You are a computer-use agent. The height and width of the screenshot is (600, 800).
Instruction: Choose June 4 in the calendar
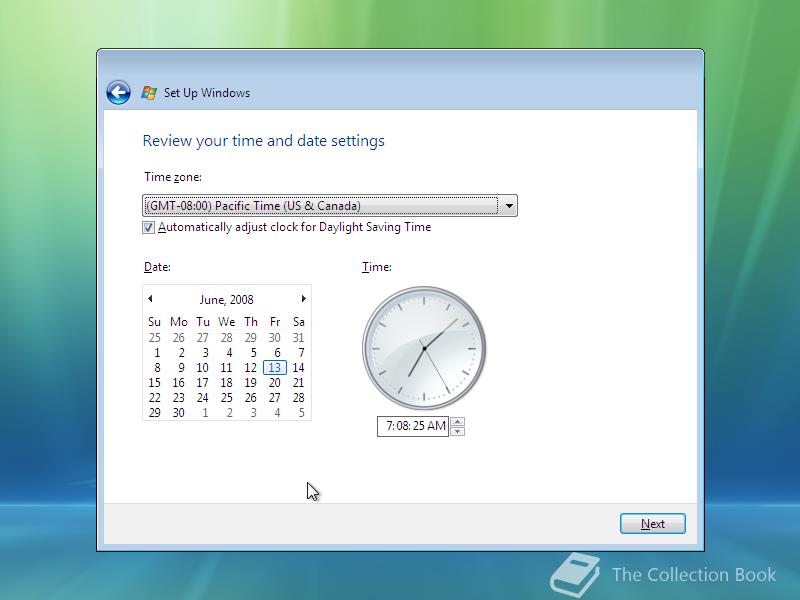click(229, 353)
